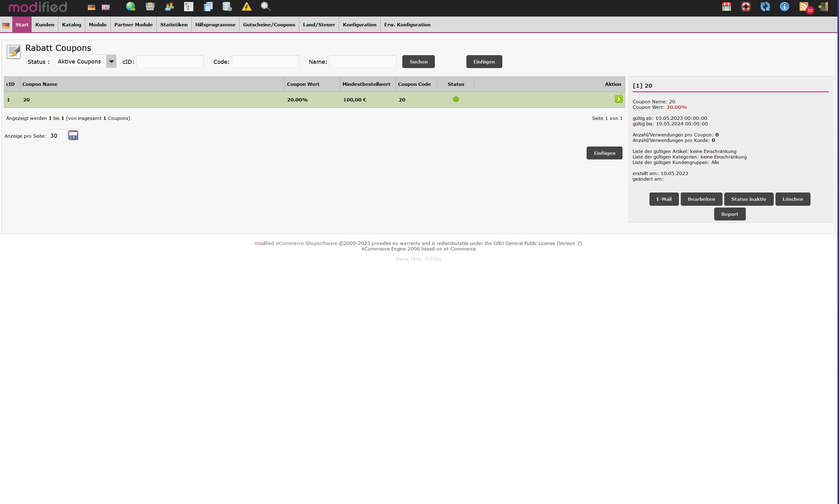Click the Suchen button
Image resolution: width=839 pixels, height=504 pixels.
point(418,62)
